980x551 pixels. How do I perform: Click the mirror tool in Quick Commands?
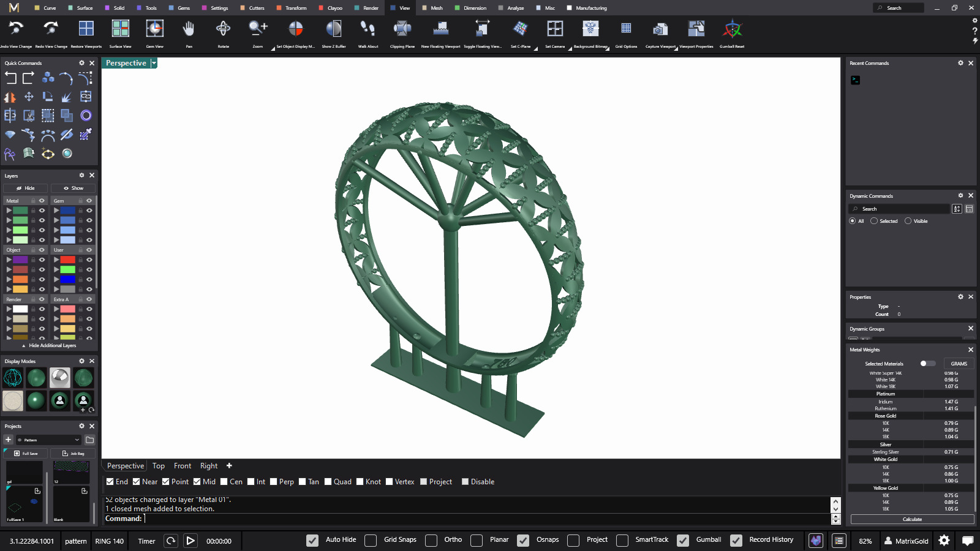click(x=10, y=97)
